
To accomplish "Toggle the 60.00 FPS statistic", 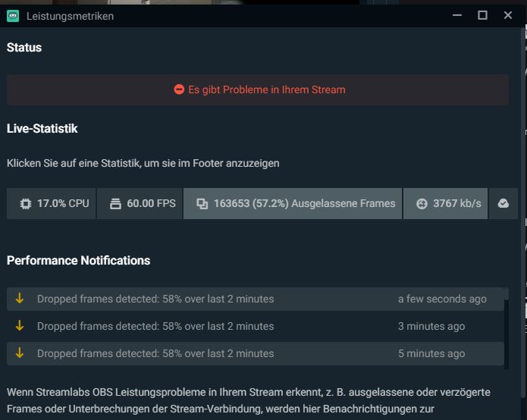I will [140, 203].
